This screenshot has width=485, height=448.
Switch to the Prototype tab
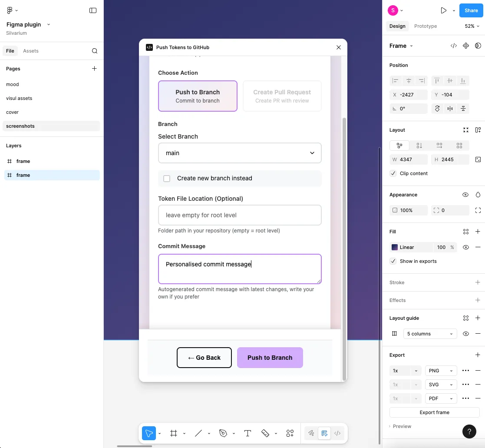(x=425, y=26)
